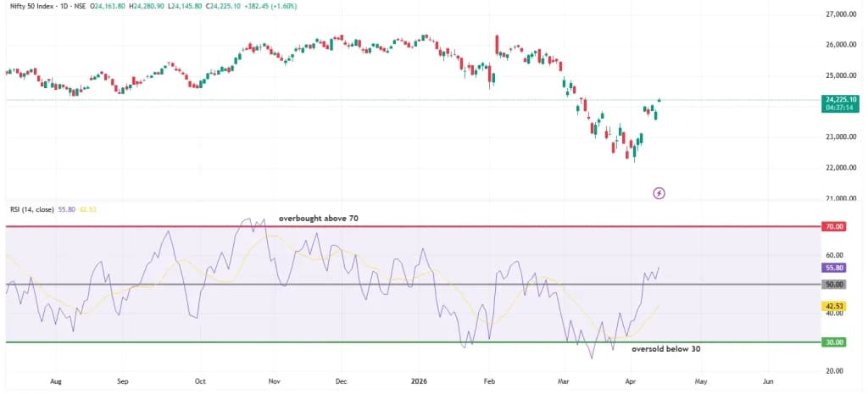The image size is (868, 394).
Task: Click the latest green candlestick in April
Action: point(659,100)
